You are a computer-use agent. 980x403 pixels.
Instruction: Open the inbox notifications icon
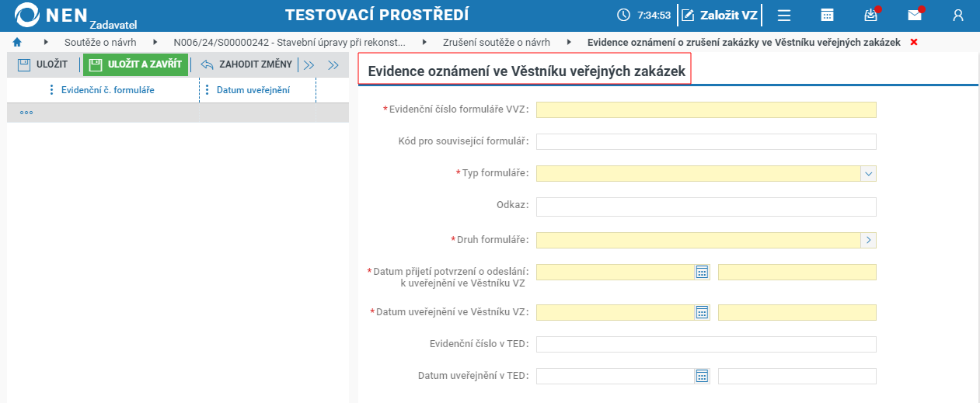click(870, 15)
